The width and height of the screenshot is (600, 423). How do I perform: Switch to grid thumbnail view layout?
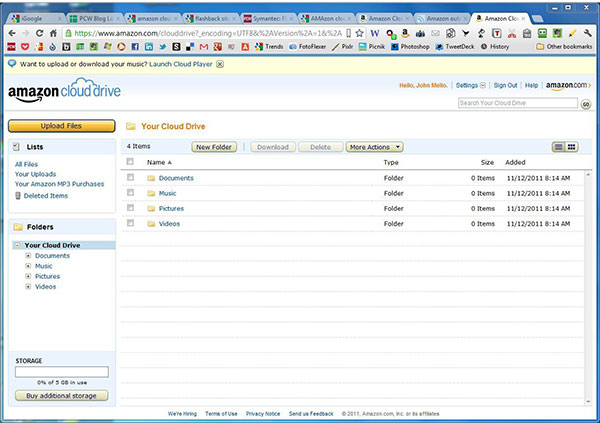[571, 147]
